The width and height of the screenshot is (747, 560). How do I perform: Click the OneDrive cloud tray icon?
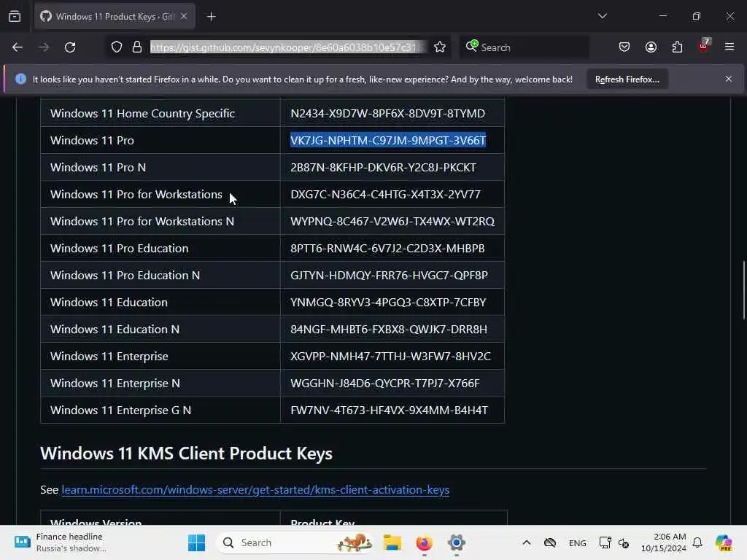[550, 542]
